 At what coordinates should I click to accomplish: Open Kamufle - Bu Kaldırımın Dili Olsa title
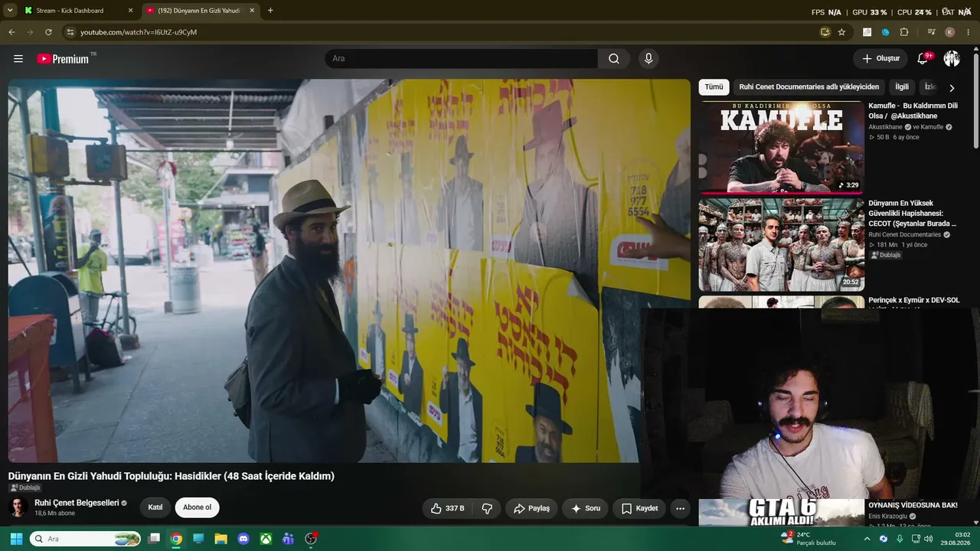point(913,111)
